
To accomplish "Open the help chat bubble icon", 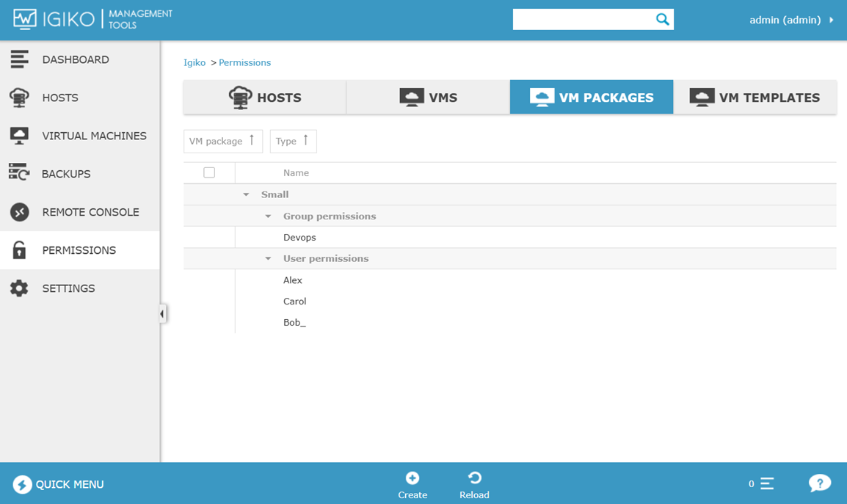I will coord(819,483).
